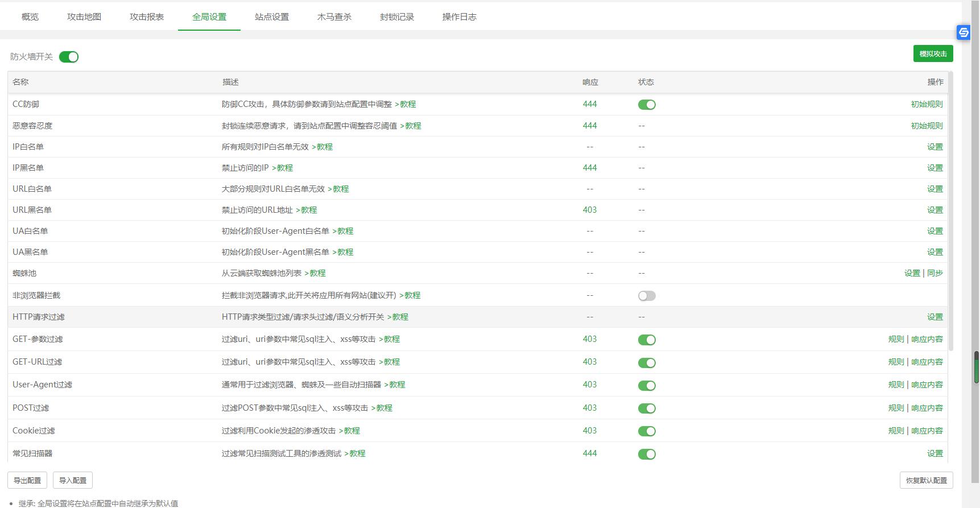Open the CC防御 教程 link
This screenshot has height=508, width=980.
pyautogui.click(x=406, y=104)
